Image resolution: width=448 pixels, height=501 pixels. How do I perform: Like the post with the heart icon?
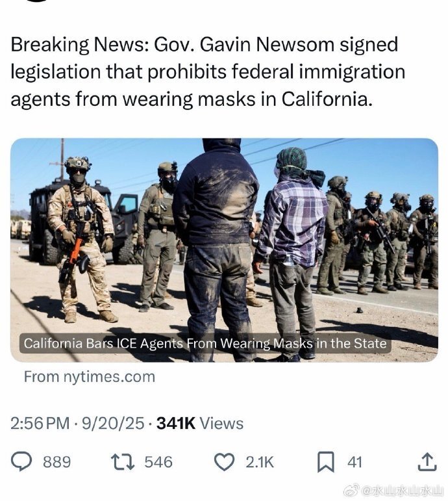(x=224, y=462)
